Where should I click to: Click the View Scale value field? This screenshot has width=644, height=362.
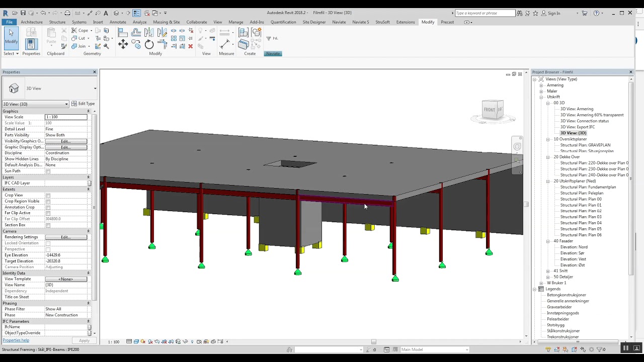[66, 117]
